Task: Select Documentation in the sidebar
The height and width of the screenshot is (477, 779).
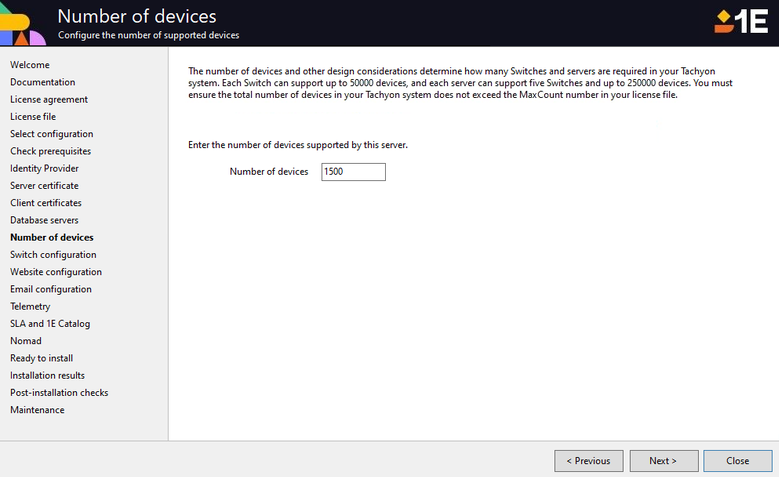Action: pos(43,82)
